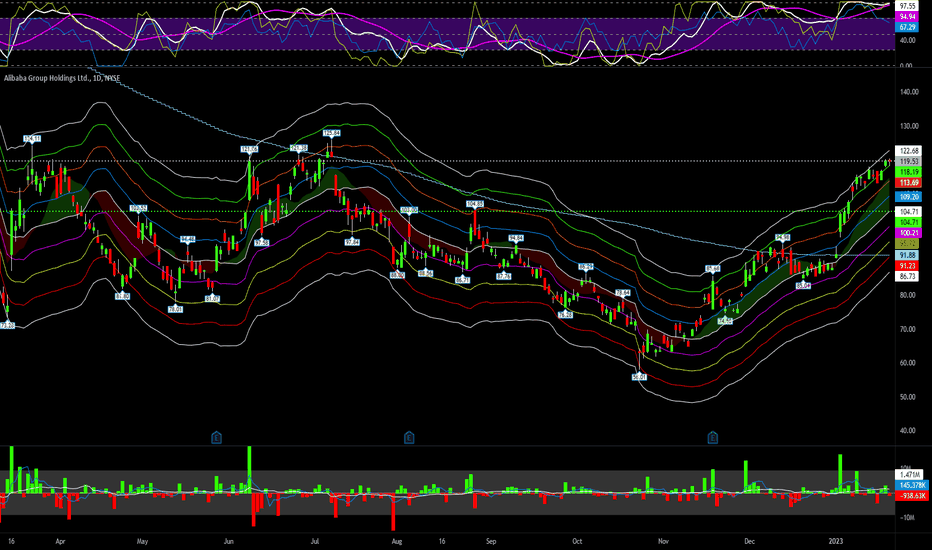
Task: Click the red 113.69 price tag
Action: click(909, 183)
